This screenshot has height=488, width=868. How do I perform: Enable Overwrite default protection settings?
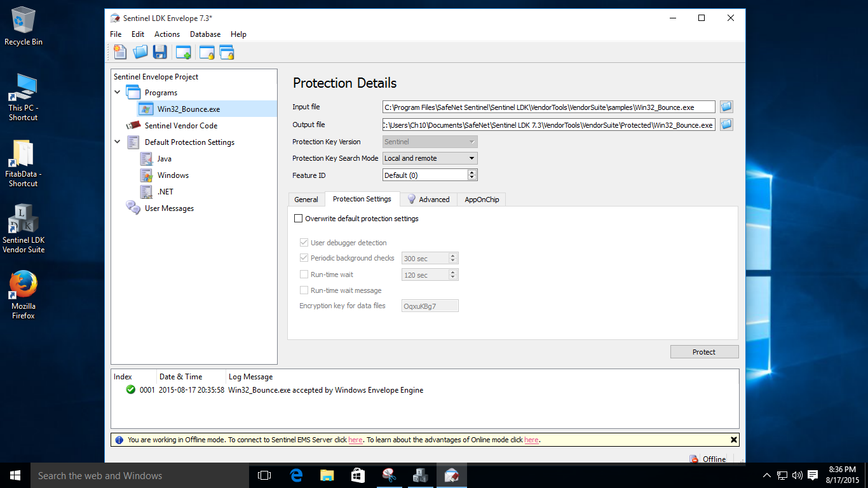[x=298, y=219]
